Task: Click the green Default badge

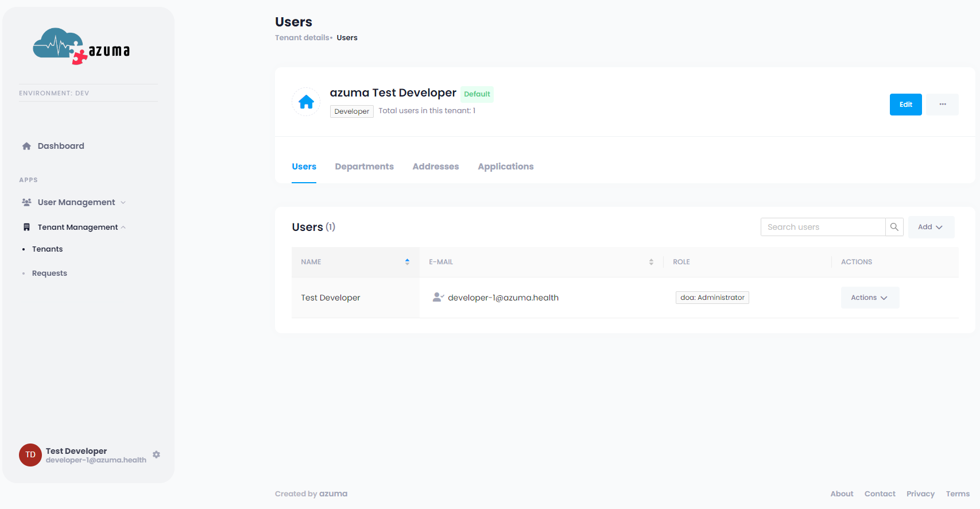Action: (477, 94)
